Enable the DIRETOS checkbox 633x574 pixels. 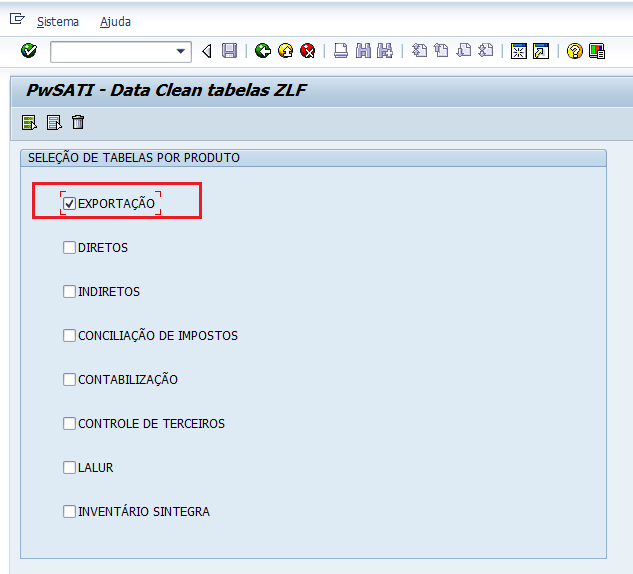[70, 247]
